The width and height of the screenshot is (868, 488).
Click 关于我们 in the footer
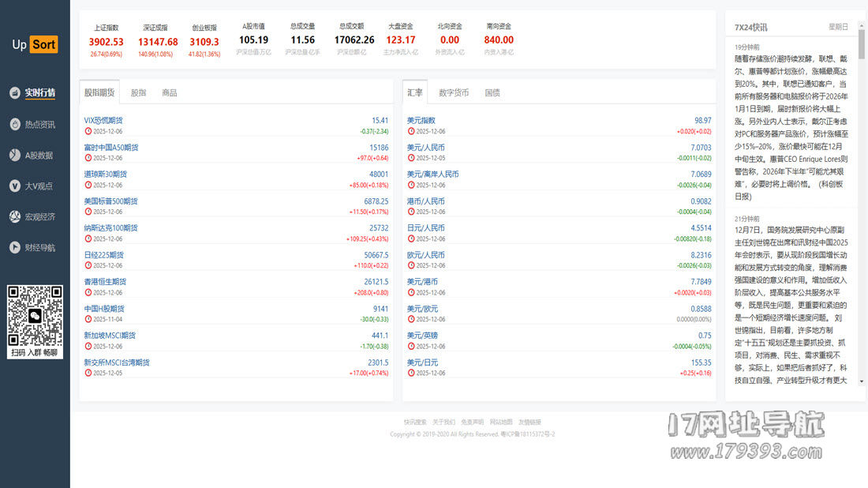tap(443, 422)
